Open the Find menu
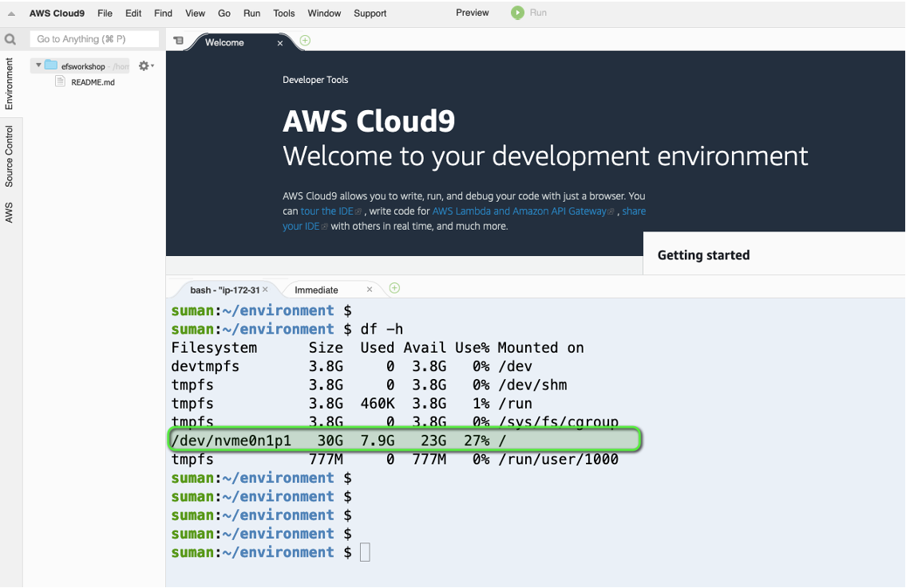The image size is (906, 588). click(x=163, y=14)
